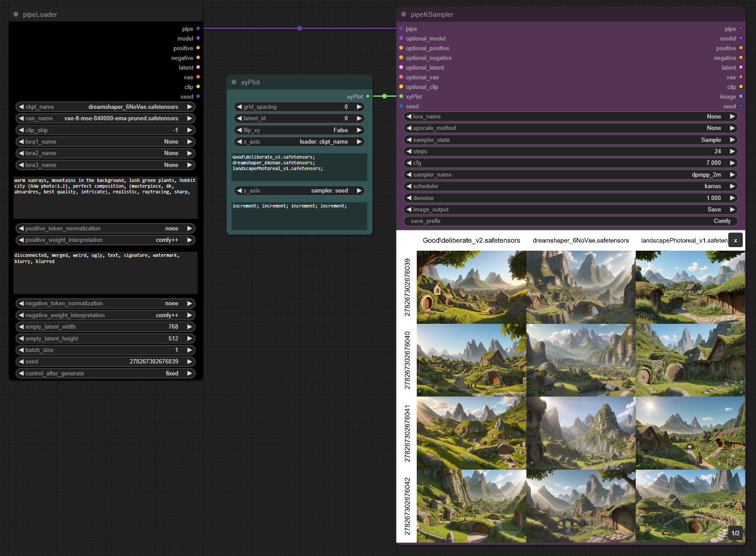Click pipeLoader's vae output socket
Screen dimensions: 756x556
pyautogui.click(x=198, y=77)
